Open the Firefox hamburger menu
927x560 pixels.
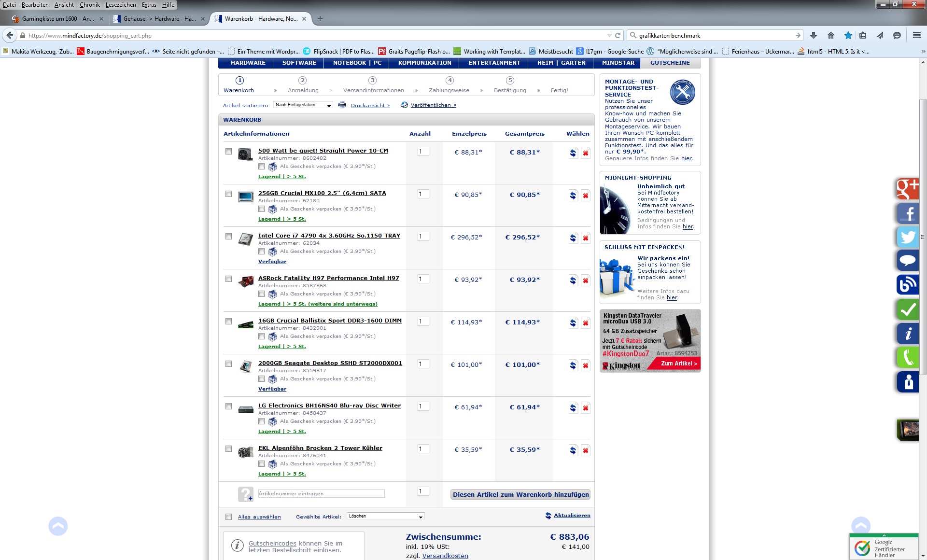pyautogui.click(x=916, y=35)
